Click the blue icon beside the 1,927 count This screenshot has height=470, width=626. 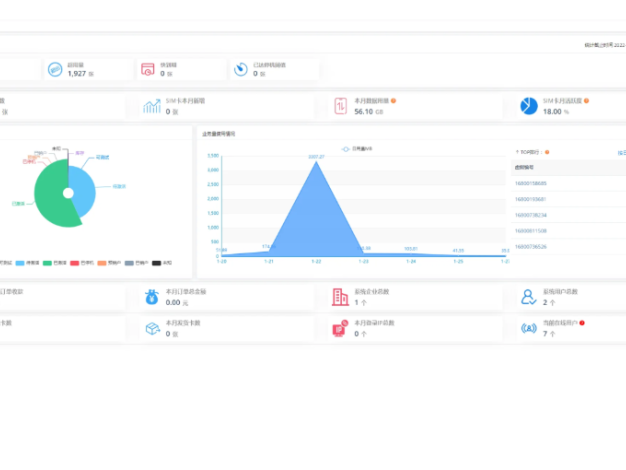[x=55, y=69]
